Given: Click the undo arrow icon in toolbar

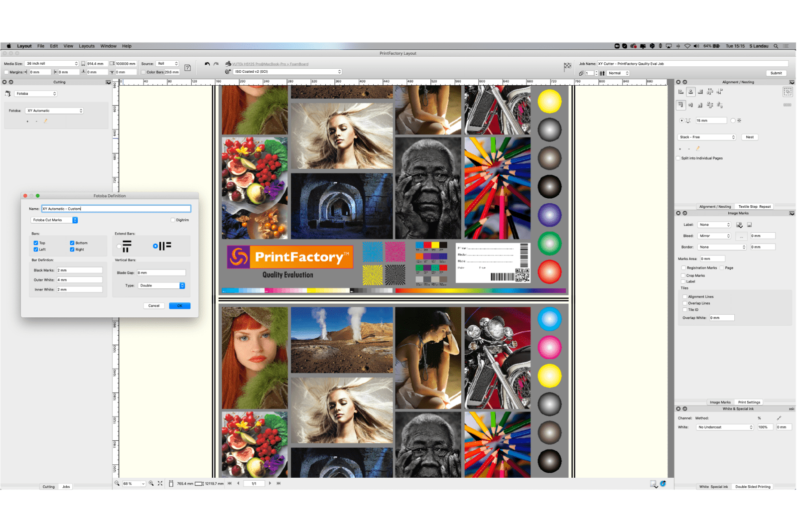Looking at the screenshot, I should (x=207, y=64).
